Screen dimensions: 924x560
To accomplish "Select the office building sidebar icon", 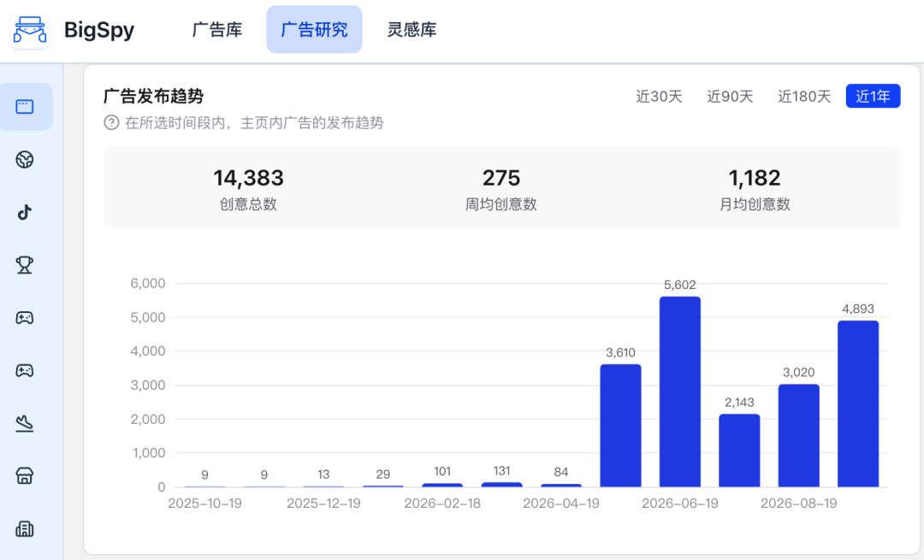I will pyautogui.click(x=25, y=528).
